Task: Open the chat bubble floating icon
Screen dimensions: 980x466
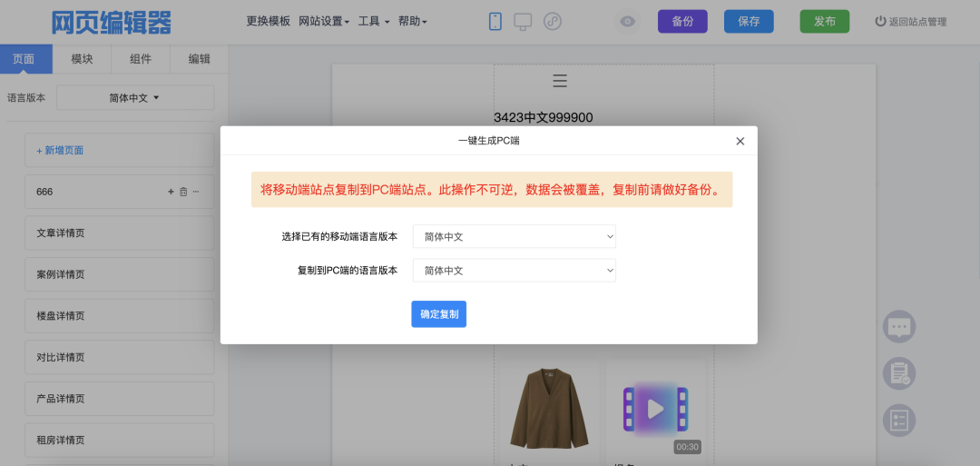Action: (x=899, y=327)
